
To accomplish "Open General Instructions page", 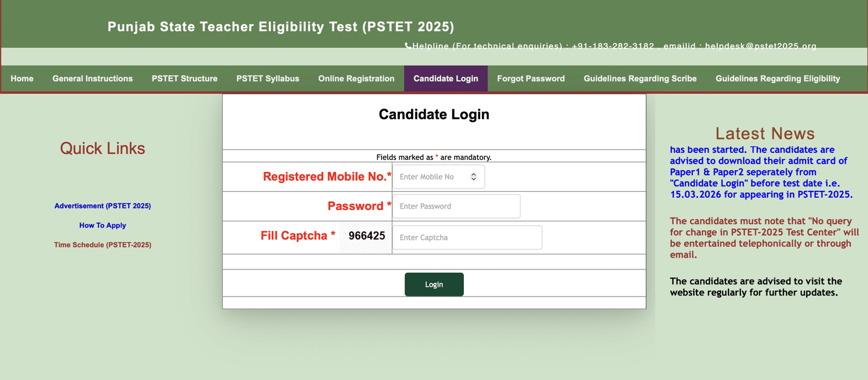I will [92, 79].
